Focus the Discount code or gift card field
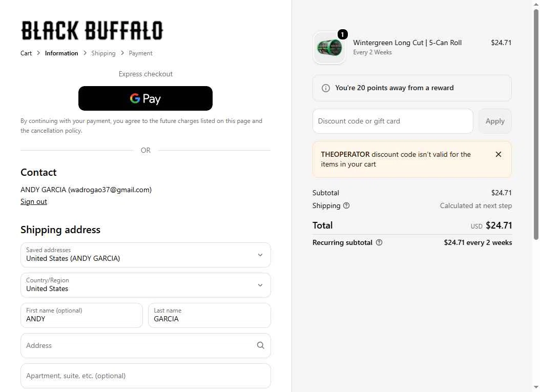540x392 pixels. pos(392,121)
